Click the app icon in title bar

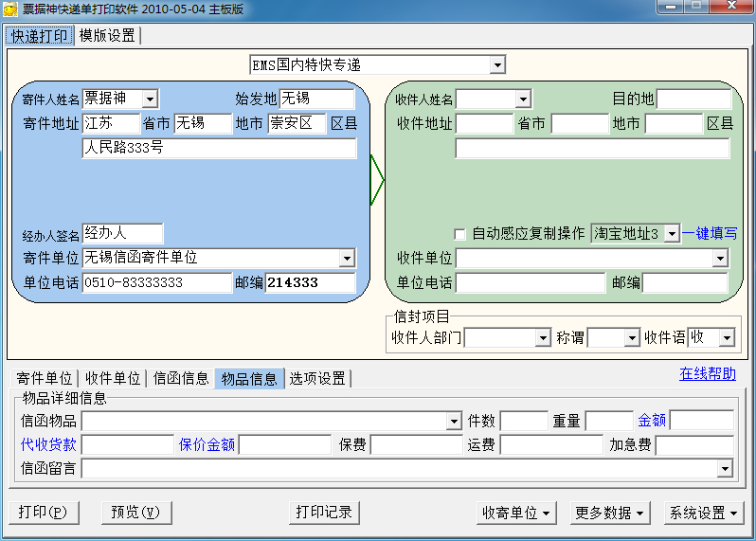pyautogui.click(x=10, y=9)
